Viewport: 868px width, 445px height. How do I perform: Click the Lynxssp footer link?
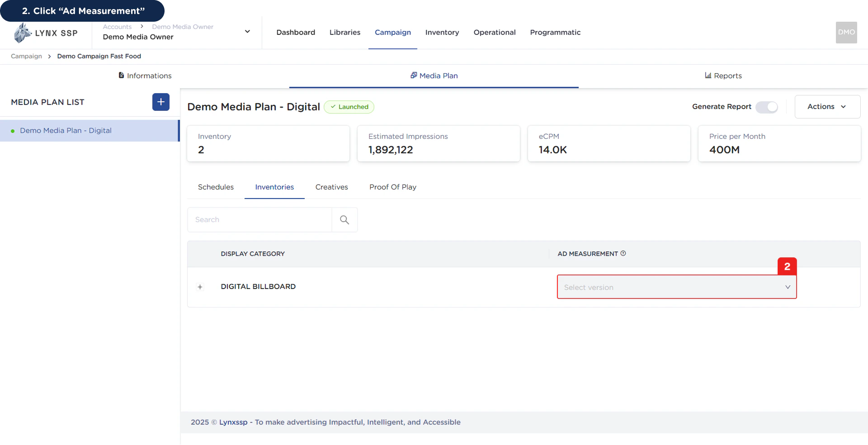pos(233,422)
